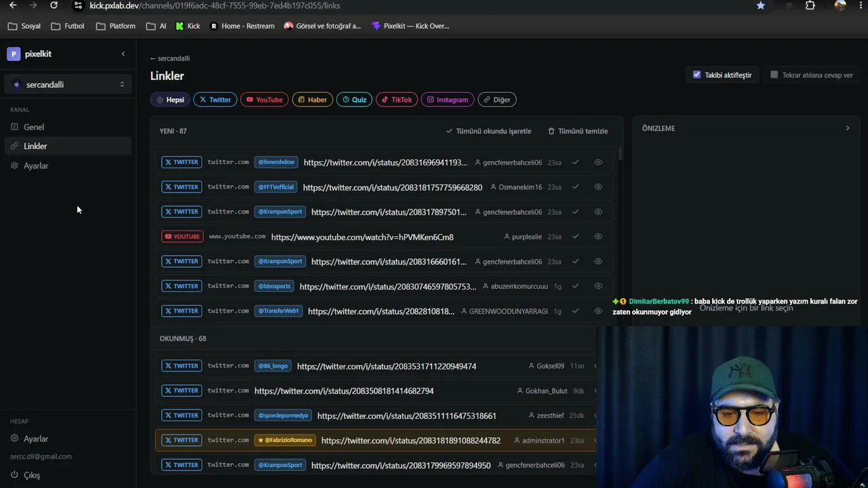
Task: Click the links list scrollbar
Action: click(620, 155)
